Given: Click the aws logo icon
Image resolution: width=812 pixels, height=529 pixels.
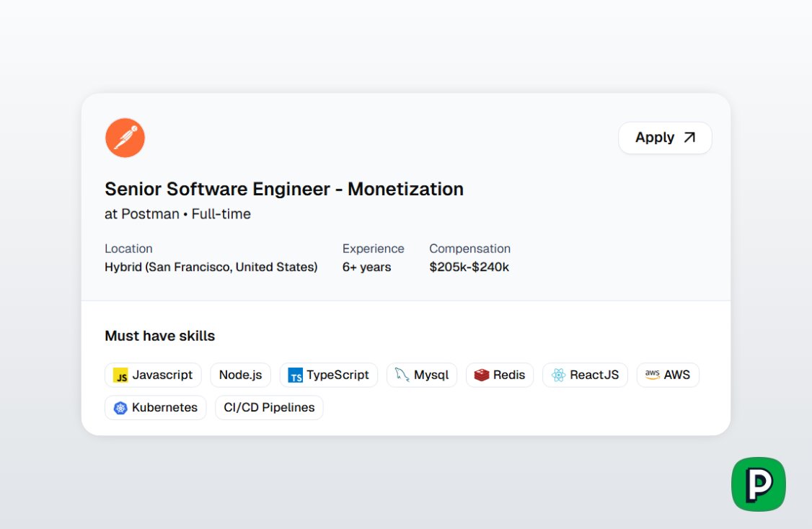Looking at the screenshot, I should point(652,375).
